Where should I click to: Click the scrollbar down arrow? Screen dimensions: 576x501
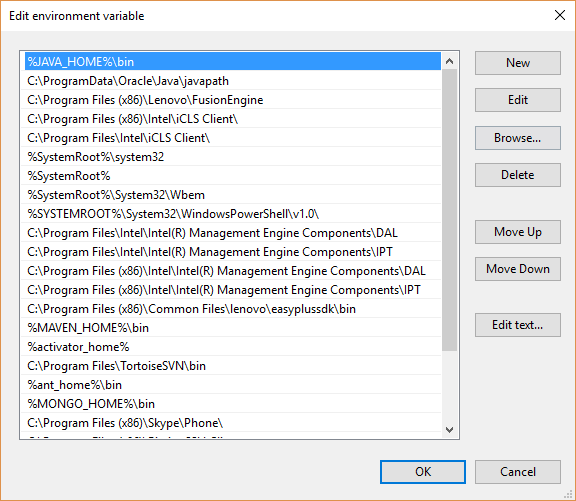tap(449, 429)
